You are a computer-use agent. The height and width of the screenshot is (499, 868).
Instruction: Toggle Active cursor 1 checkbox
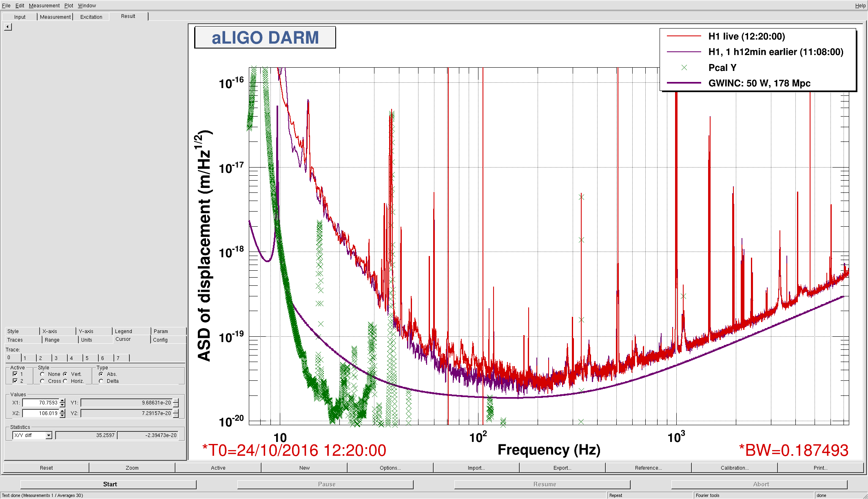pos(15,374)
